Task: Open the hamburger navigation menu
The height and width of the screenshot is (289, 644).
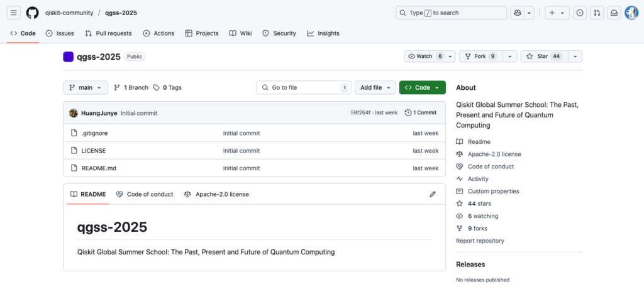Action: click(x=14, y=13)
